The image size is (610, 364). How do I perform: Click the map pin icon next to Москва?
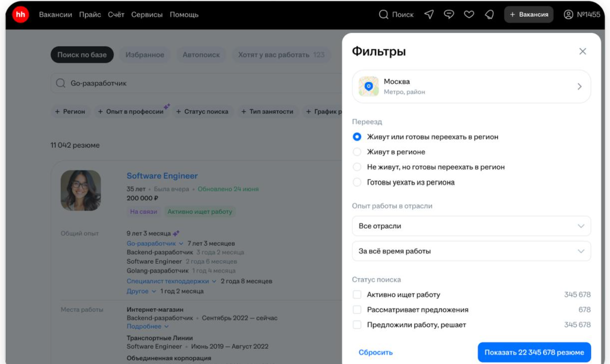click(368, 86)
